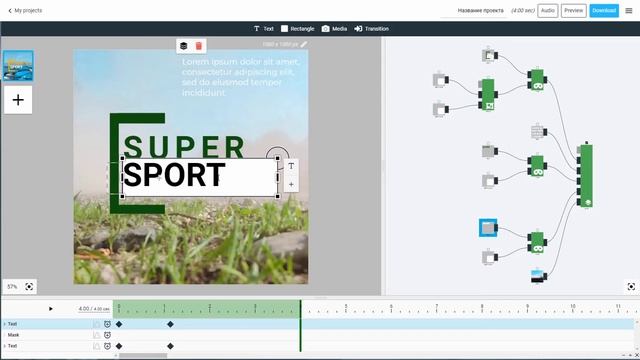Viewport: 640px width, 360px height.
Task: Add keyframe clock icon on Mask track
Action: (x=107, y=335)
